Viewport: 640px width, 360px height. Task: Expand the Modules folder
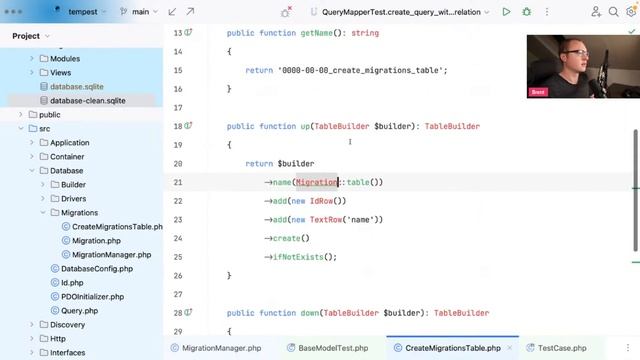pos(32,58)
